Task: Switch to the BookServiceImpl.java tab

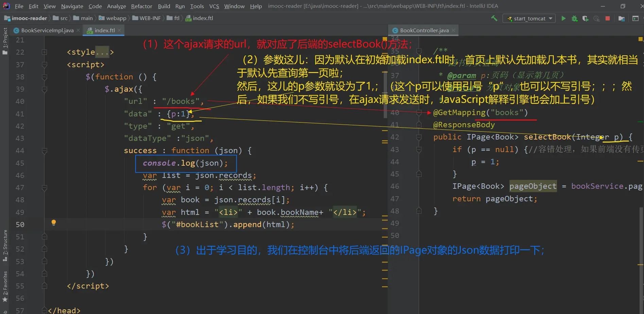Action: pyautogui.click(x=47, y=30)
